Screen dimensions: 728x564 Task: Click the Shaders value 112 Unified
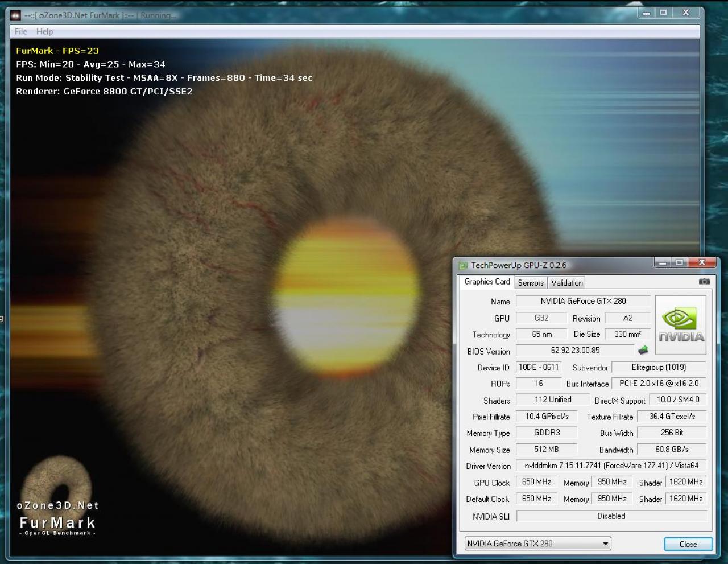tap(553, 400)
